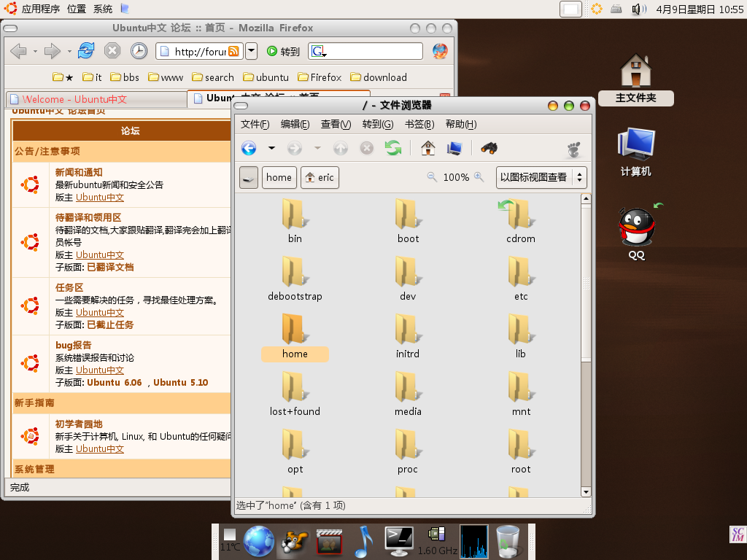Click the QQ penguin desktop icon
This screenshot has width=747, height=560.
pos(636,233)
